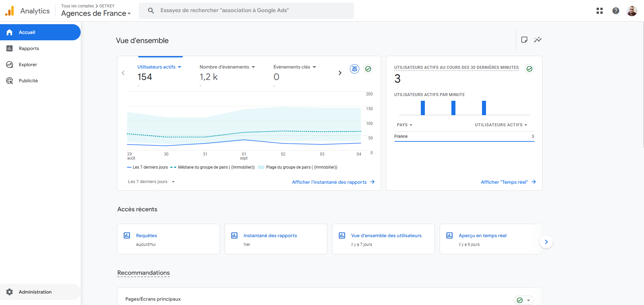
Task: Click the help question mark icon
Action: tap(615, 11)
